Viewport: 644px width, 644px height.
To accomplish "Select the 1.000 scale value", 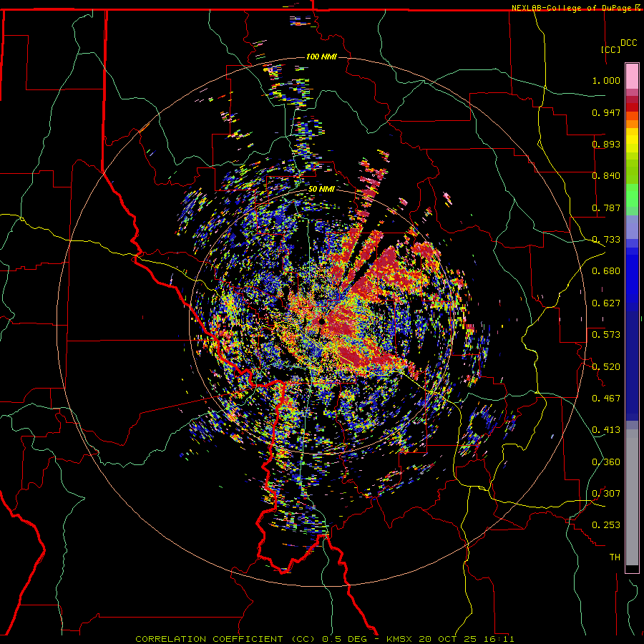I will tap(606, 80).
